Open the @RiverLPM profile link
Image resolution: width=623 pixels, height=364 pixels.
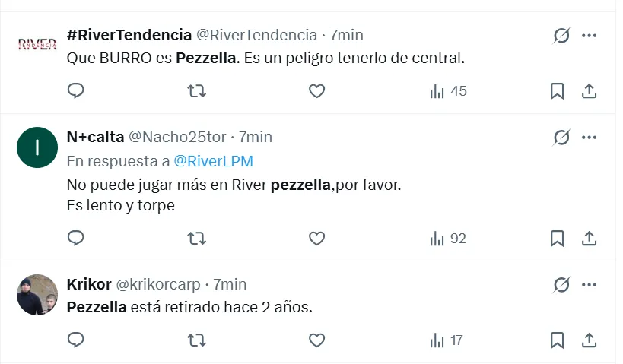[x=213, y=161]
